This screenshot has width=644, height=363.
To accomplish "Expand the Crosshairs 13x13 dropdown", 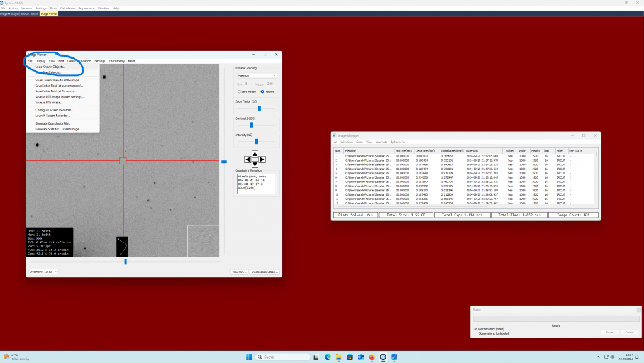I will (x=43, y=272).
